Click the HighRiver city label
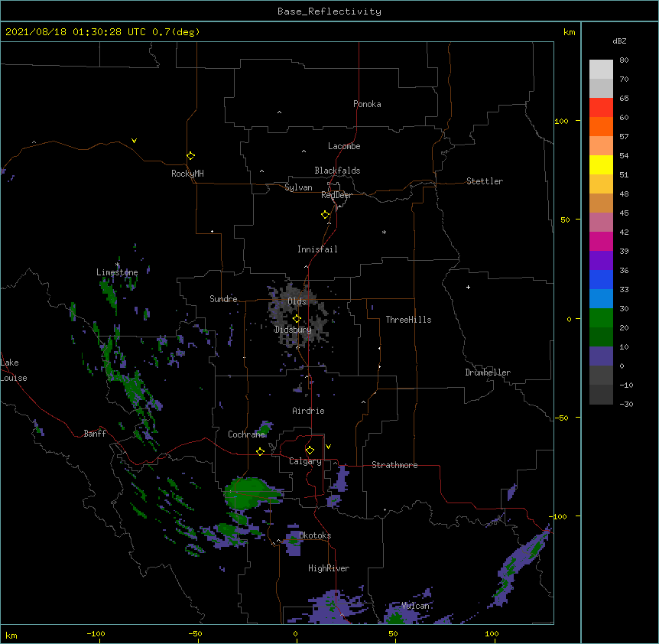 (x=329, y=568)
